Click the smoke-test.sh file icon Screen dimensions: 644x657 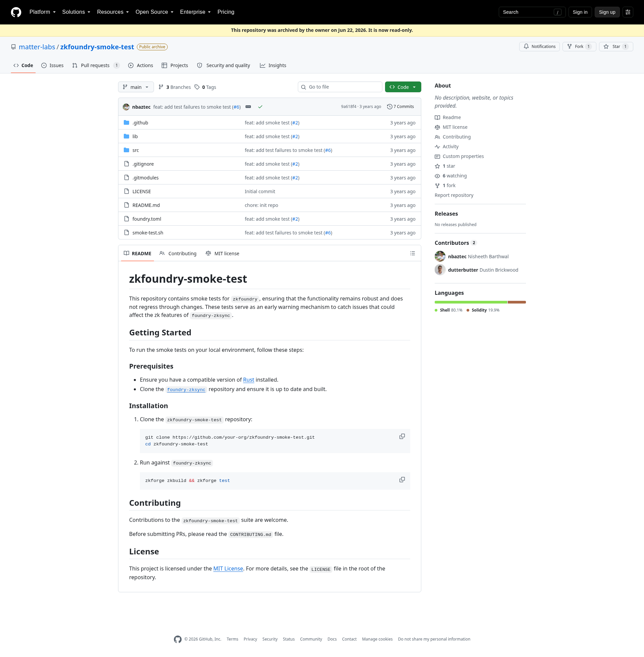coord(126,233)
